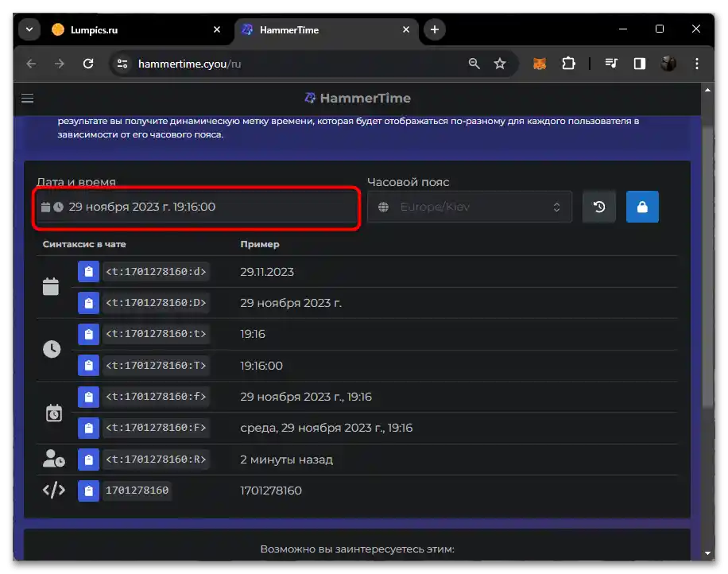Click example '19:16:00'
728x574 pixels.
pos(261,366)
